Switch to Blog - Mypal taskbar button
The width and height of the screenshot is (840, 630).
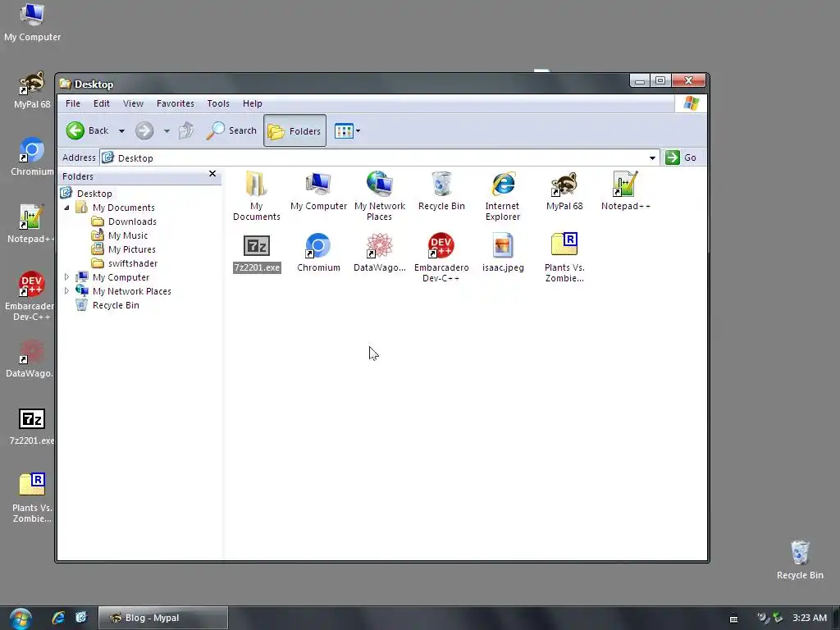(163, 618)
